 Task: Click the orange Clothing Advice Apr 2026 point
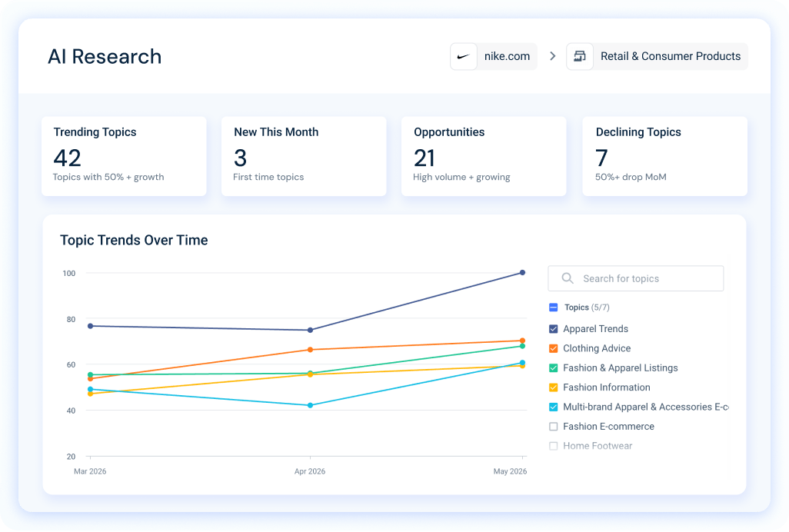(310, 350)
